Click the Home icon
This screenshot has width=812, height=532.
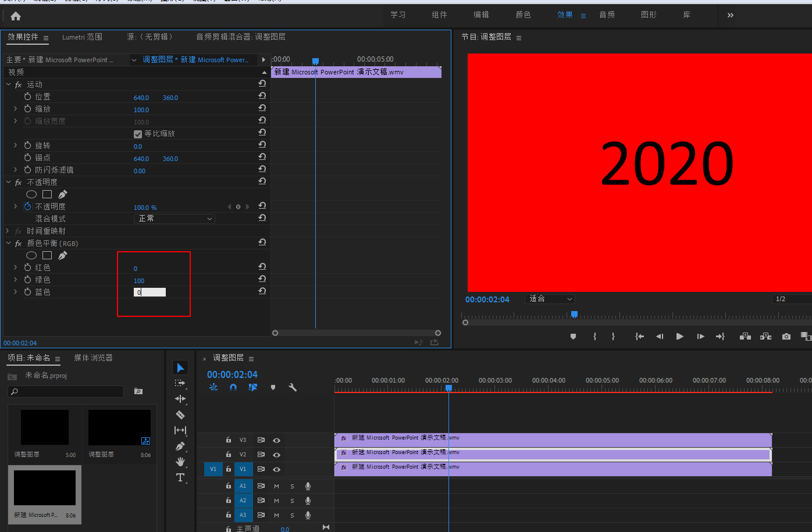pyautogui.click(x=16, y=16)
